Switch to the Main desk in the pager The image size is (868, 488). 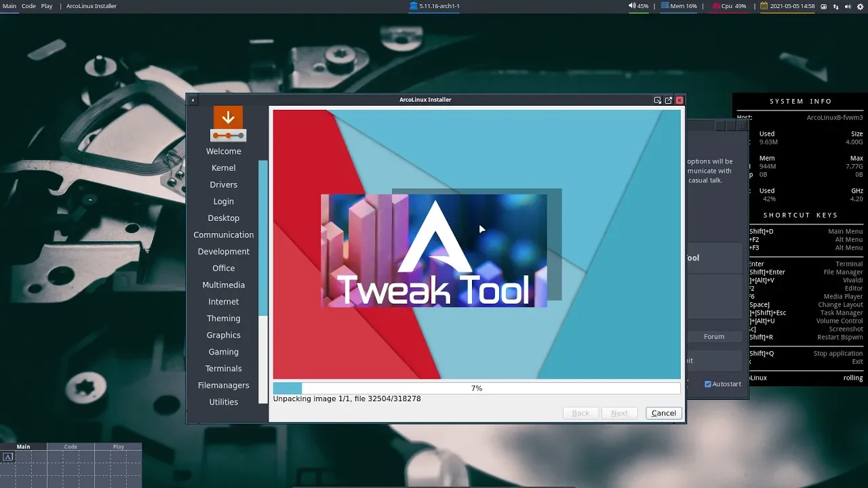[24, 447]
